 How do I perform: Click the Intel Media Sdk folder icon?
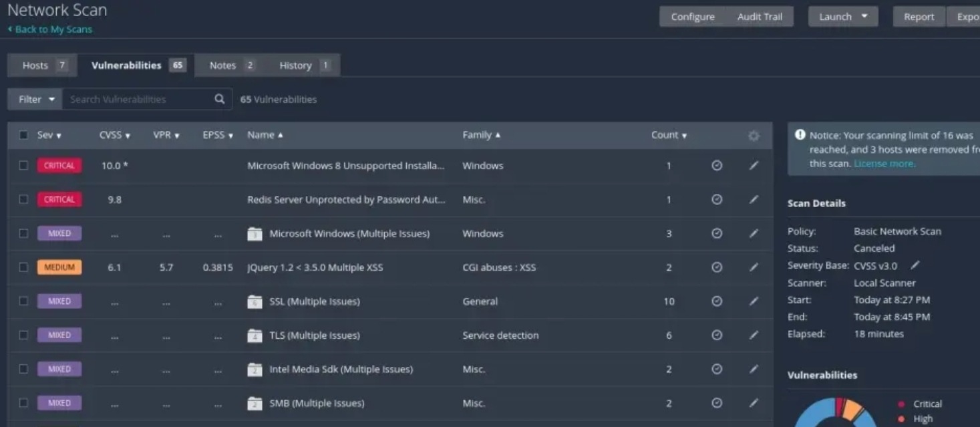pos(254,370)
